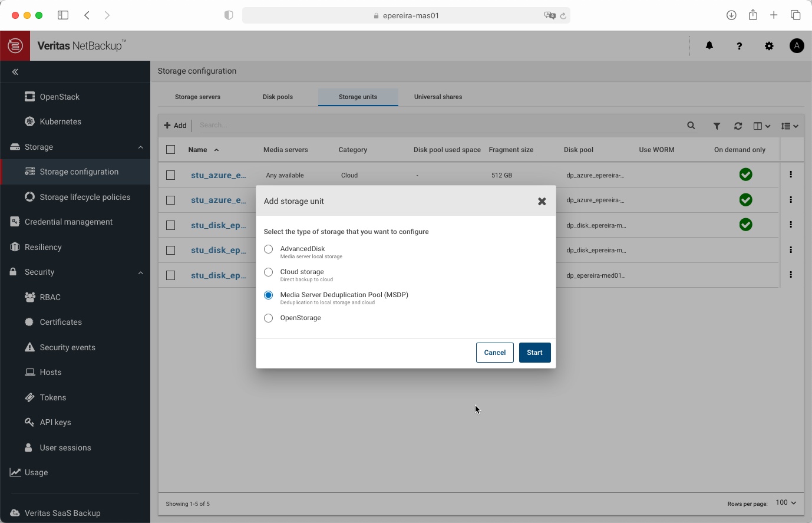812x523 pixels.
Task: Click the Cancel button in dialog
Action: point(494,353)
